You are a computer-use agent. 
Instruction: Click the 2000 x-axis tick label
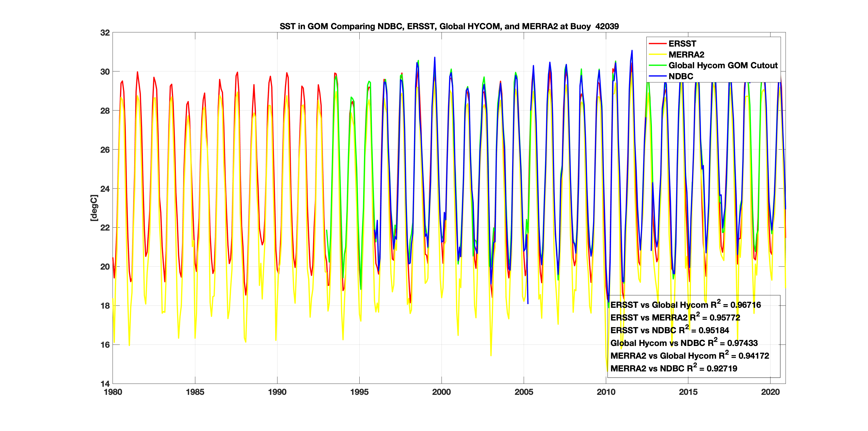(442, 392)
